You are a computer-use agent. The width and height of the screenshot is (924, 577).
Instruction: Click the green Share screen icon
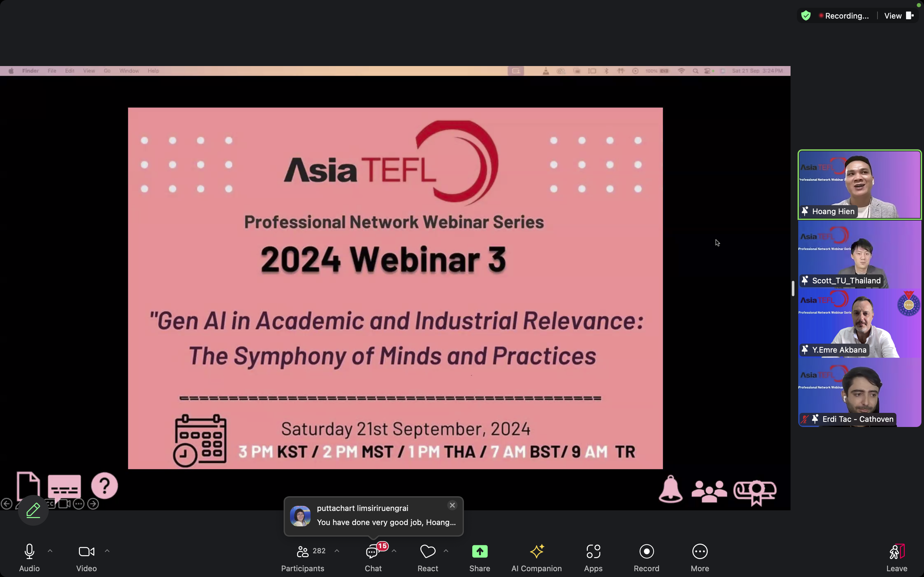pyautogui.click(x=480, y=551)
